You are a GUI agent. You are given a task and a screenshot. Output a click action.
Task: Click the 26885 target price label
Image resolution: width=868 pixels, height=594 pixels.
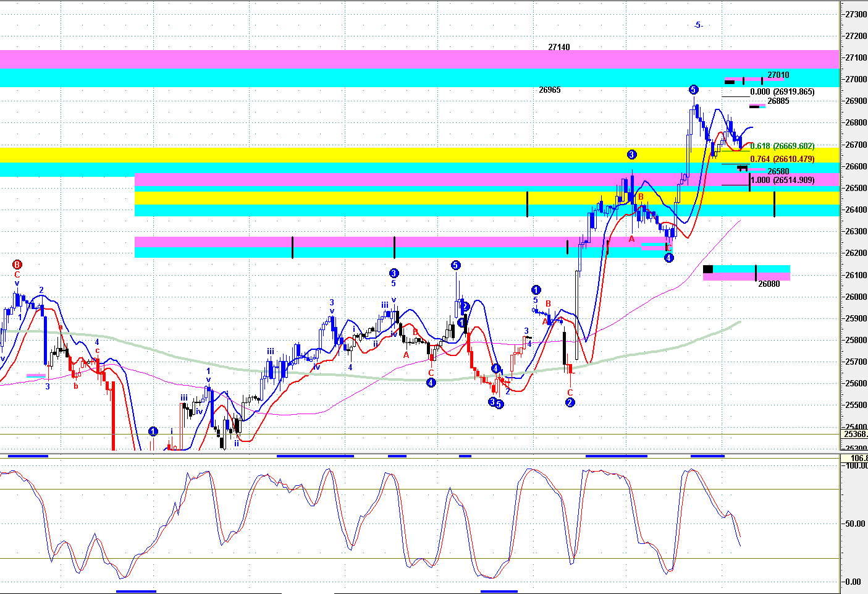(778, 101)
